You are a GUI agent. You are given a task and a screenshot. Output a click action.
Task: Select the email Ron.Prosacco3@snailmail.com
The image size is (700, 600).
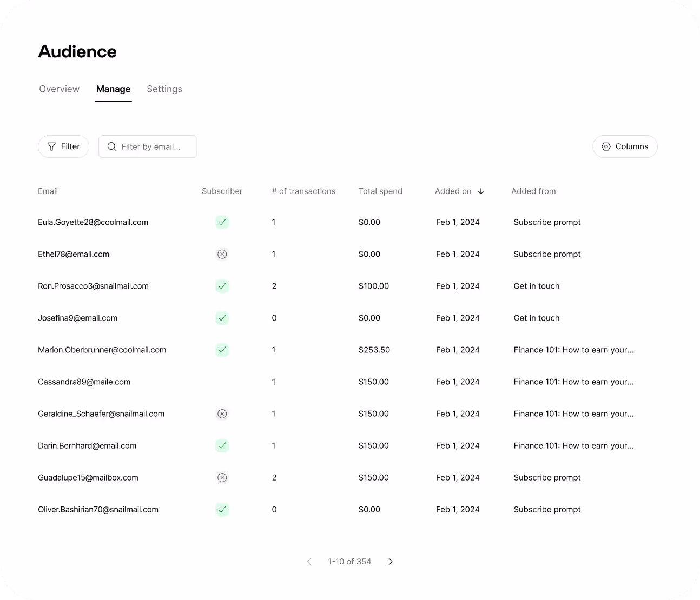click(x=93, y=286)
